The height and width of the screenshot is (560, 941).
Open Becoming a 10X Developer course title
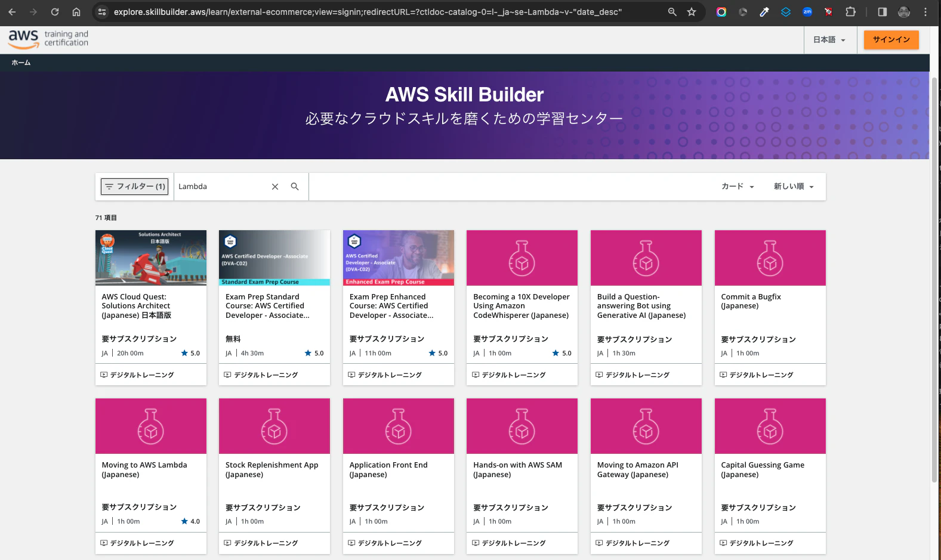[522, 306]
